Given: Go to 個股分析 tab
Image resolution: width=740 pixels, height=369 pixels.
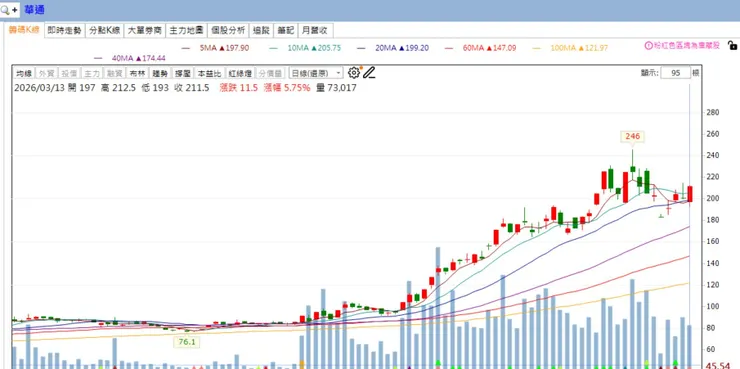Looking at the screenshot, I should point(228,31).
